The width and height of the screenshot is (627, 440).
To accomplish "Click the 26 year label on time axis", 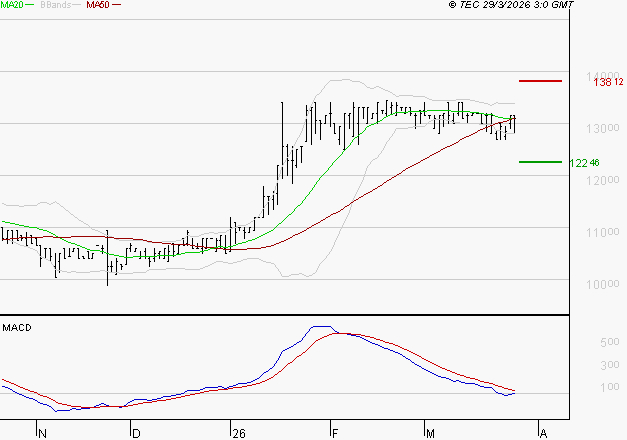I will coord(239,434).
